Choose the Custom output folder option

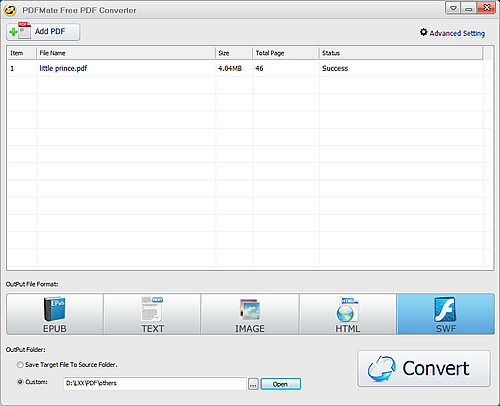20,382
